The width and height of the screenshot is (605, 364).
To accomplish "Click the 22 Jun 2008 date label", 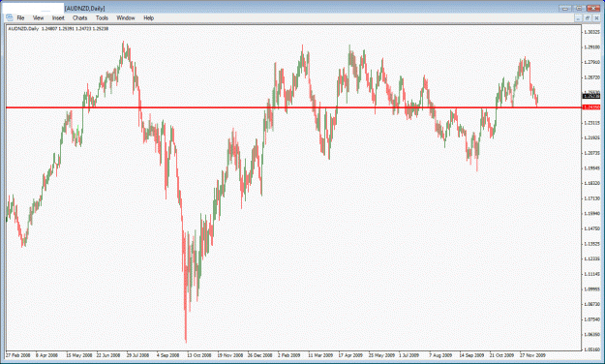I will pyautogui.click(x=108, y=355).
